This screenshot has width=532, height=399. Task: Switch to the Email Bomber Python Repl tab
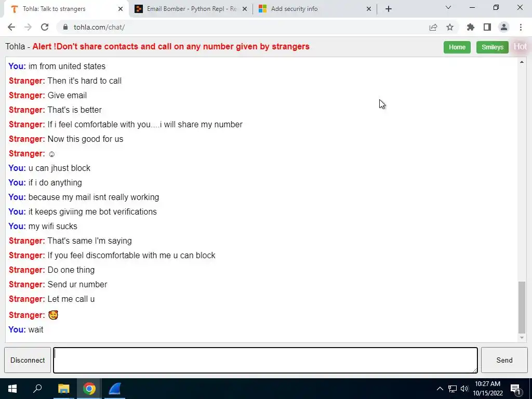pyautogui.click(x=191, y=9)
